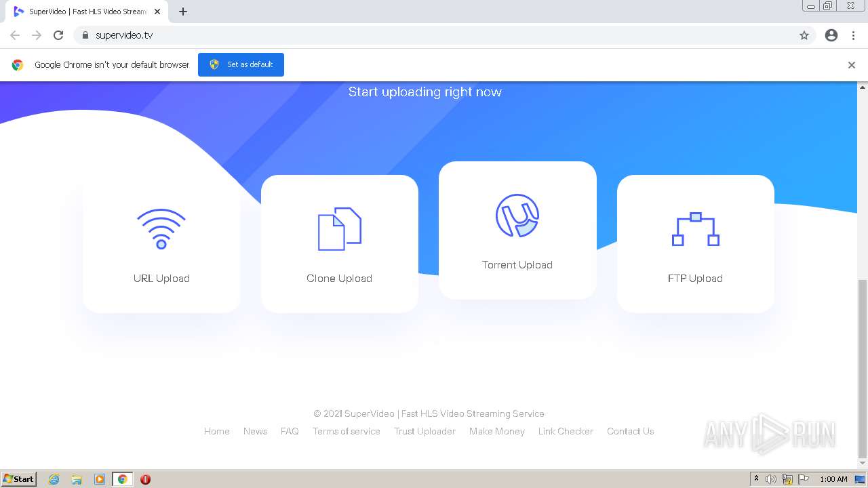Go forward with the browser forward arrow
The image size is (868, 488).
coord(37,35)
